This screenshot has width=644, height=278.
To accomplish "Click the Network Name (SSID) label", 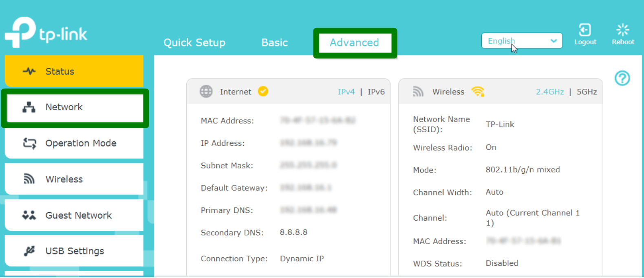I will pyautogui.click(x=441, y=125).
